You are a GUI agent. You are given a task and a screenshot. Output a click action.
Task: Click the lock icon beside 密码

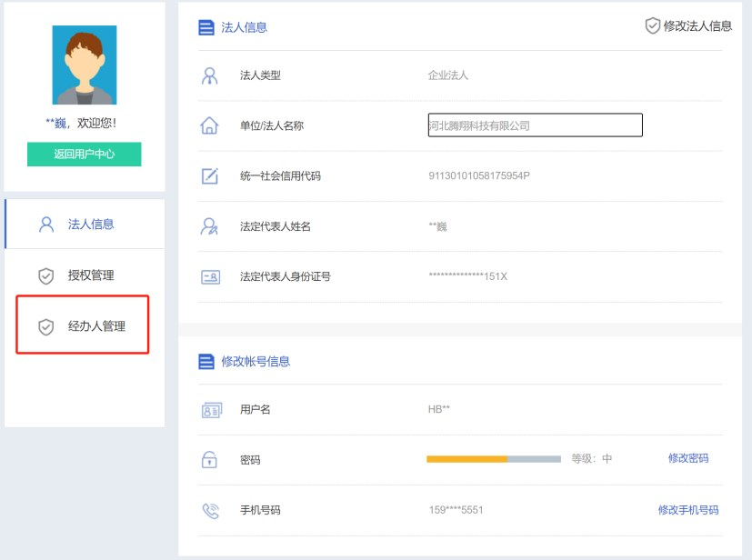(x=209, y=460)
